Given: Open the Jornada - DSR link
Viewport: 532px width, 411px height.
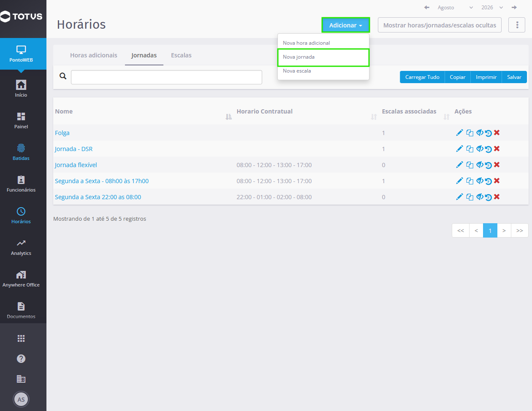Looking at the screenshot, I should [73, 149].
